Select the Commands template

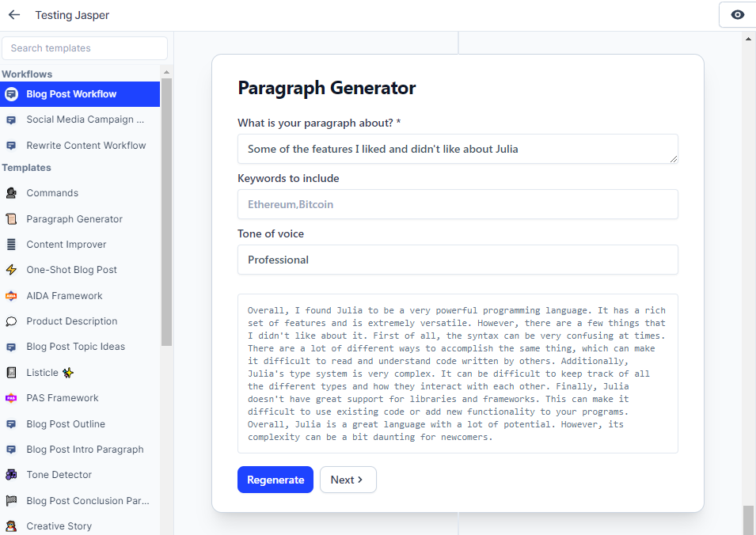pos(80,193)
